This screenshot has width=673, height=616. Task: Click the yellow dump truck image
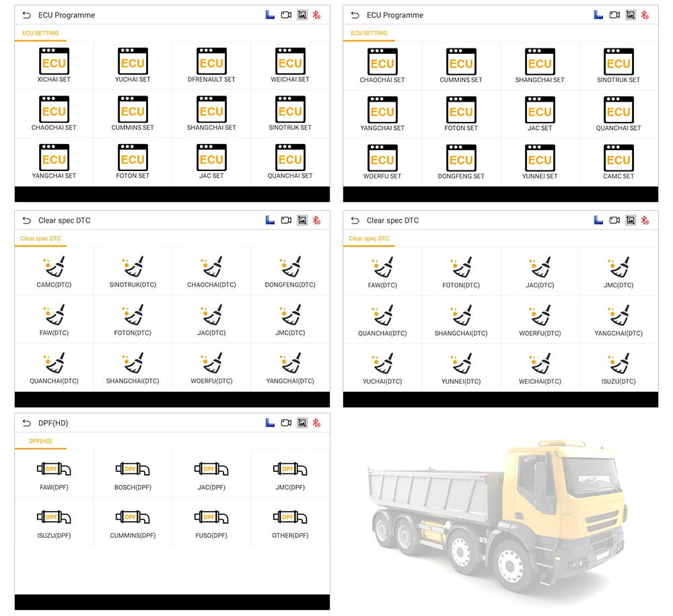497,517
